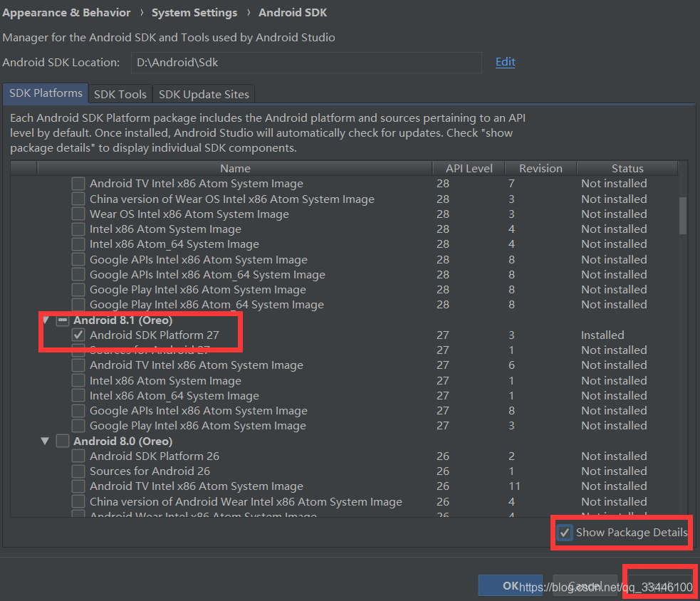The width and height of the screenshot is (700, 601).
Task: Click the API Level column header
Action: (x=469, y=168)
